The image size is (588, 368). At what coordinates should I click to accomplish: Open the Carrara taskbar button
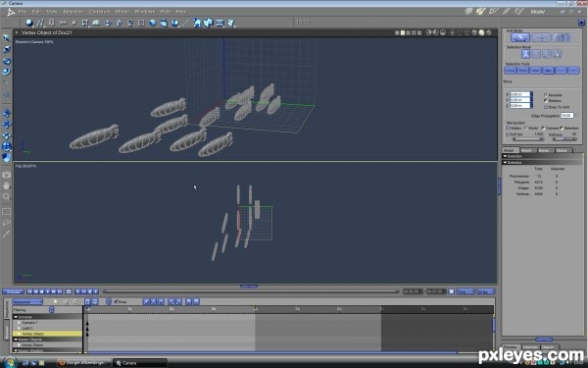point(139,363)
